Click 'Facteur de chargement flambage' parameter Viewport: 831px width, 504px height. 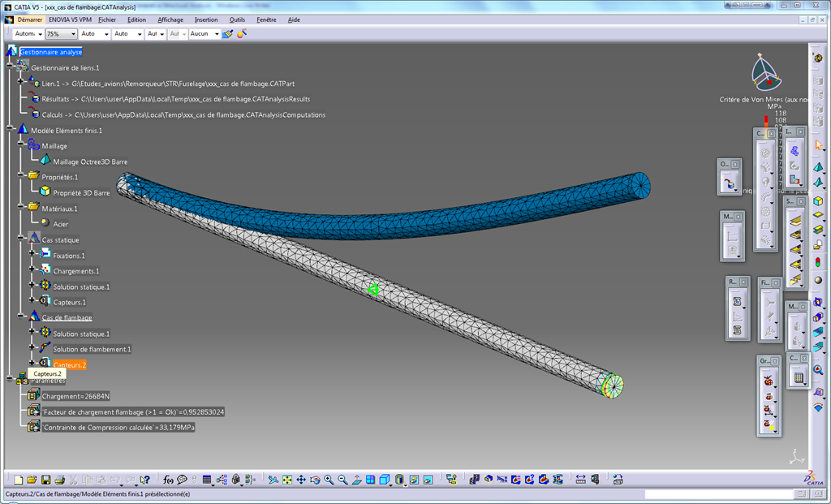[133, 411]
